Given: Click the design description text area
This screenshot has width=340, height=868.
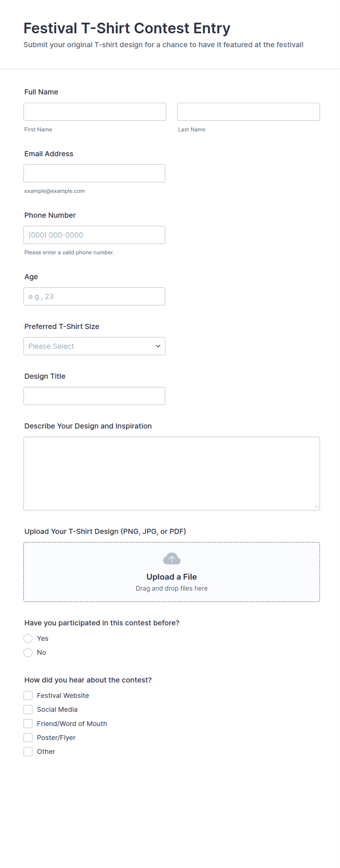Looking at the screenshot, I should [171, 473].
